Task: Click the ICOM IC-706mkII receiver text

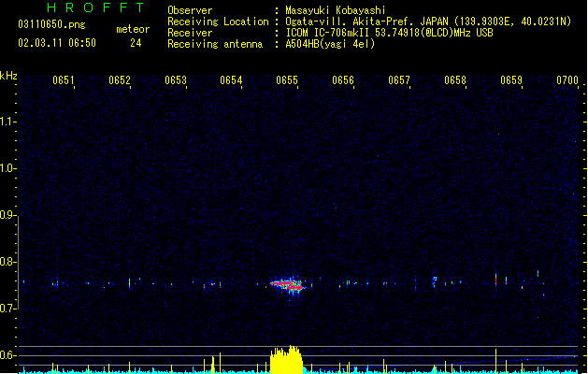Action: pos(389,33)
